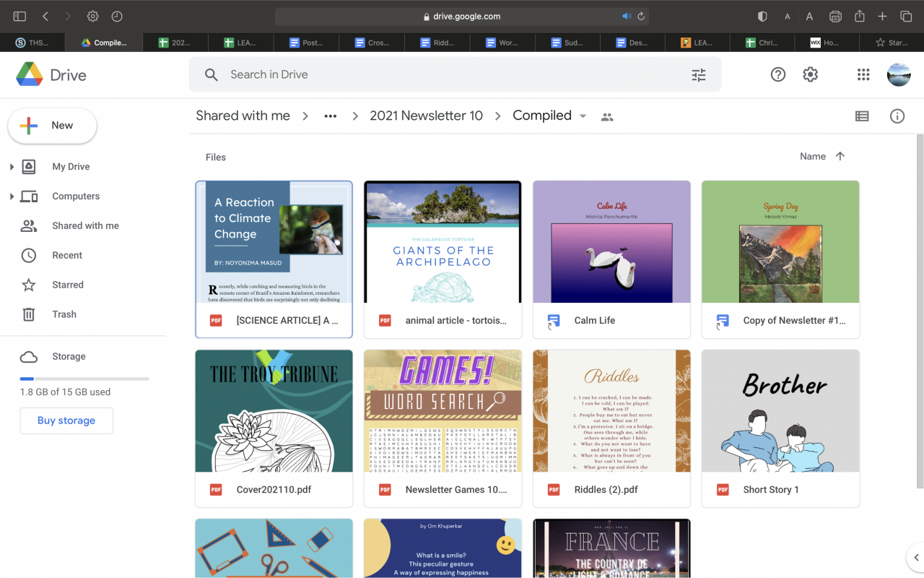Expand the Computers tree
This screenshot has width=924, height=578.
[x=12, y=197]
